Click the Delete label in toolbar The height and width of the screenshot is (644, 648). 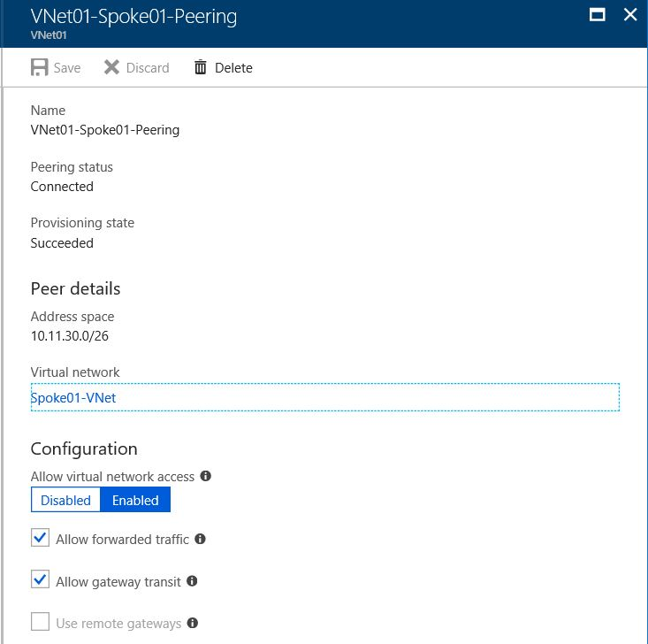coord(233,68)
